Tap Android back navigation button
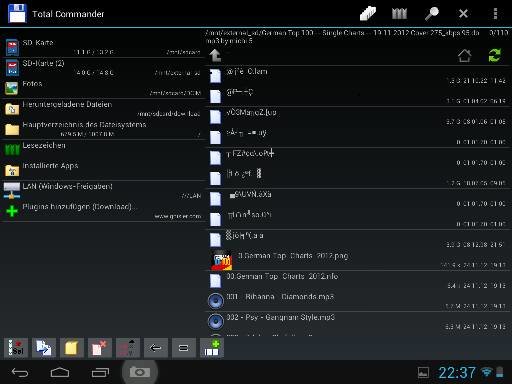This screenshot has height=384, width=512. click(x=20, y=372)
